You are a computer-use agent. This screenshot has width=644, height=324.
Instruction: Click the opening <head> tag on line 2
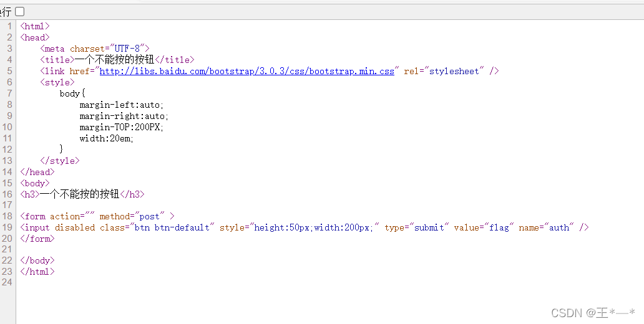click(x=35, y=37)
